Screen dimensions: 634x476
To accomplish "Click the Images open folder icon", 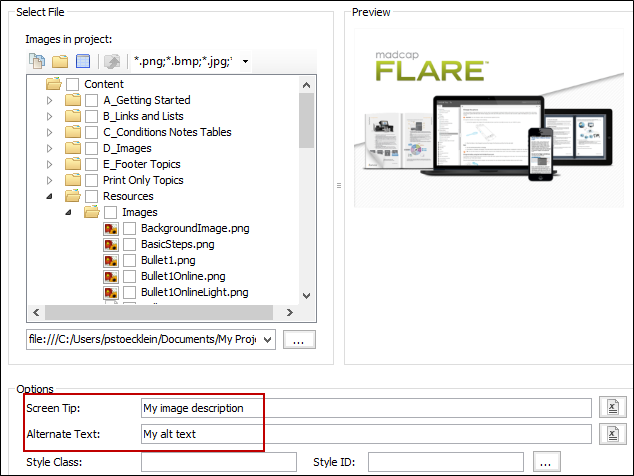I will click(92, 212).
